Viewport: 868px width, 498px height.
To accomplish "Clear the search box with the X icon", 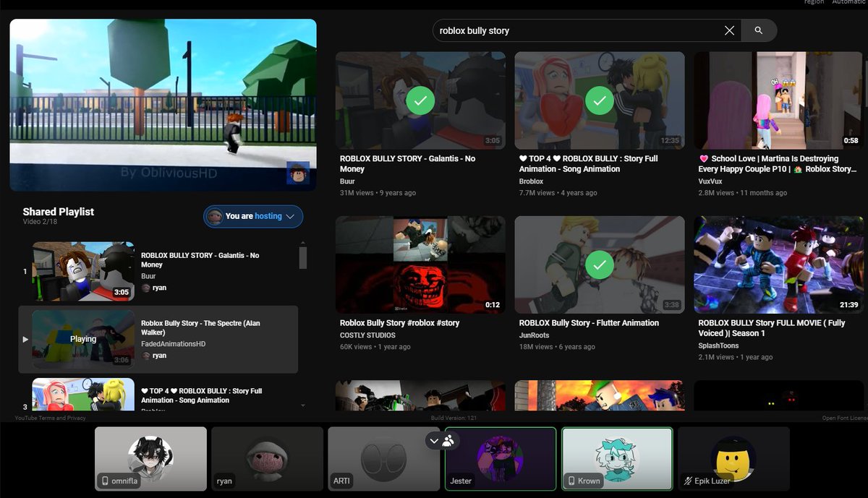I will [x=729, y=30].
